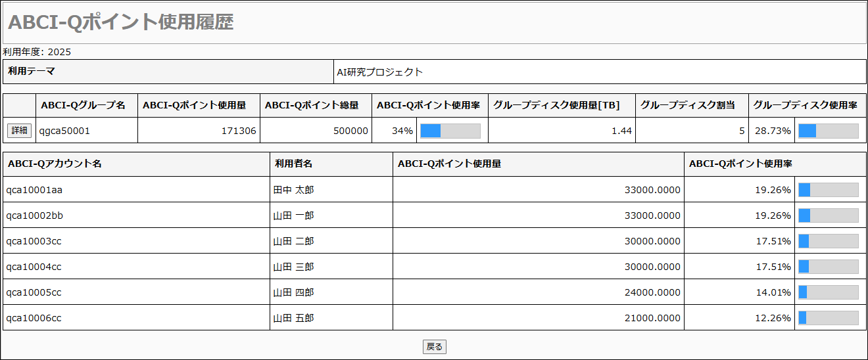The width and height of the screenshot is (868, 360).
Task: Click user name 田中 太郎
Action: click(293, 190)
